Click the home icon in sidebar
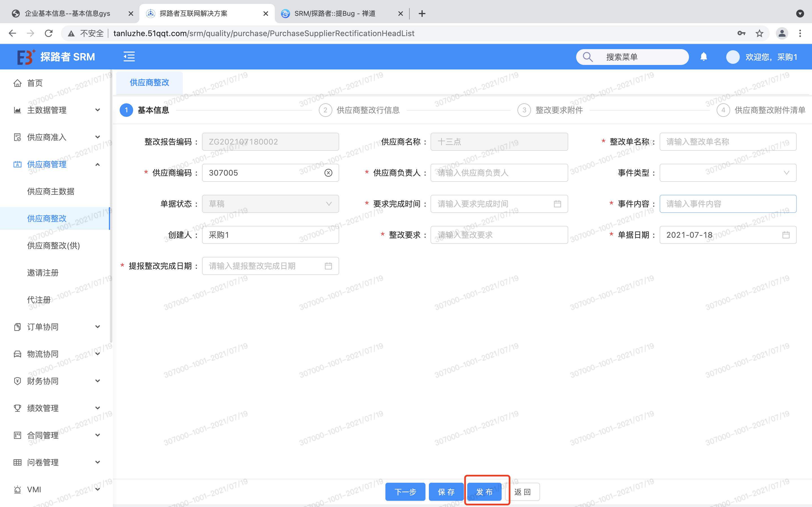The image size is (812, 507). [x=17, y=83]
